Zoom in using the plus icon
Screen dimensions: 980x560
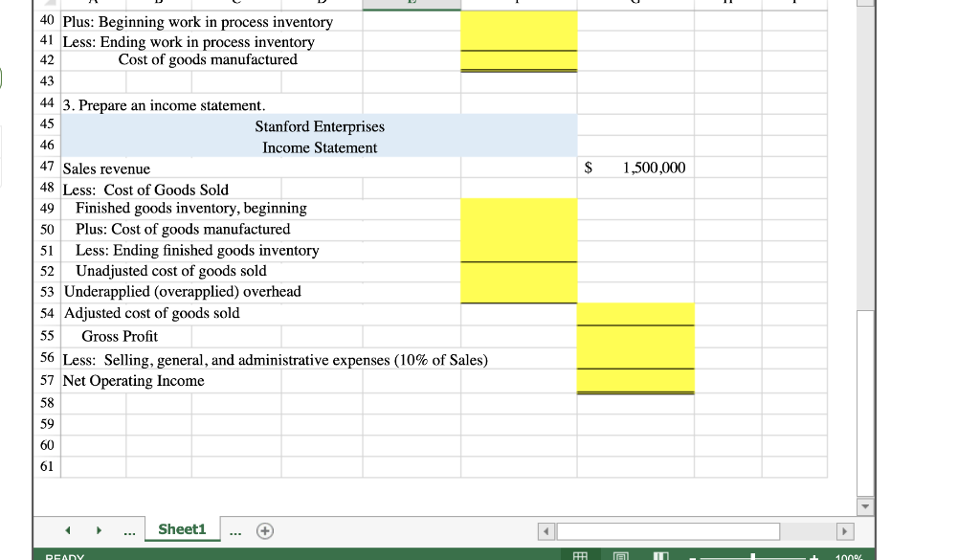tap(813, 555)
